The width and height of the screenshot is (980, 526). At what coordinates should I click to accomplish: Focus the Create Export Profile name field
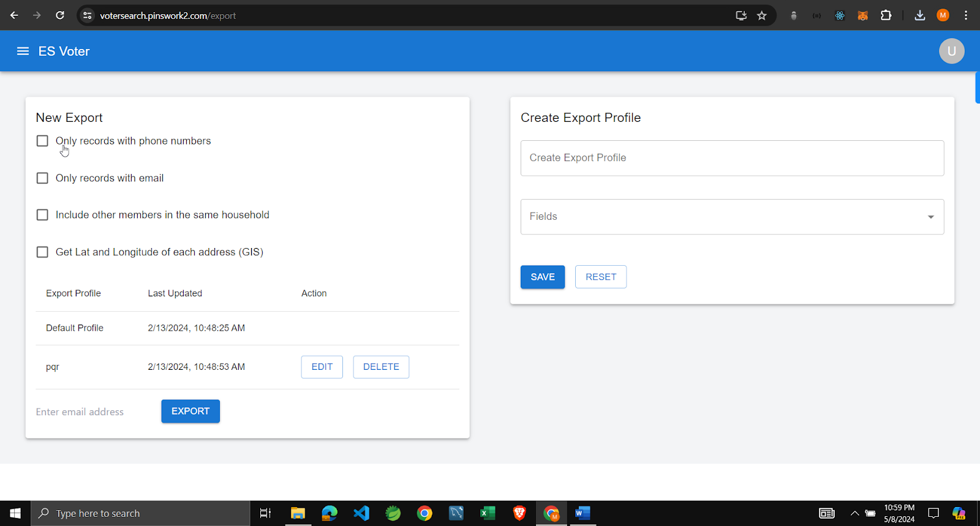point(732,158)
